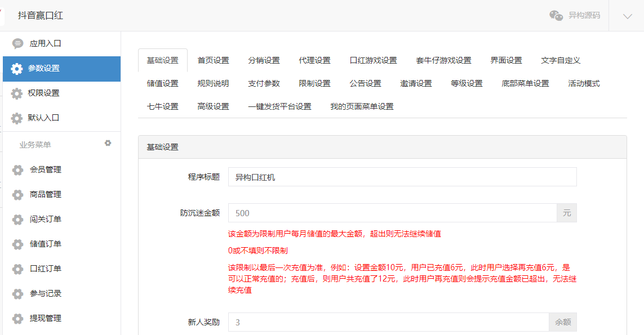This screenshot has width=644, height=335.
Task: Expand the account dropdown chevron at top right
Action: coord(629,15)
